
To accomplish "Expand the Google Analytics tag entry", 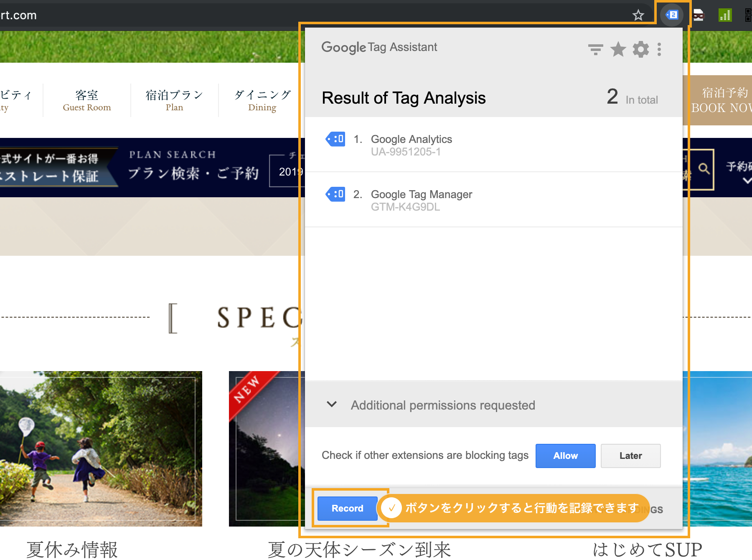I will 411,145.
